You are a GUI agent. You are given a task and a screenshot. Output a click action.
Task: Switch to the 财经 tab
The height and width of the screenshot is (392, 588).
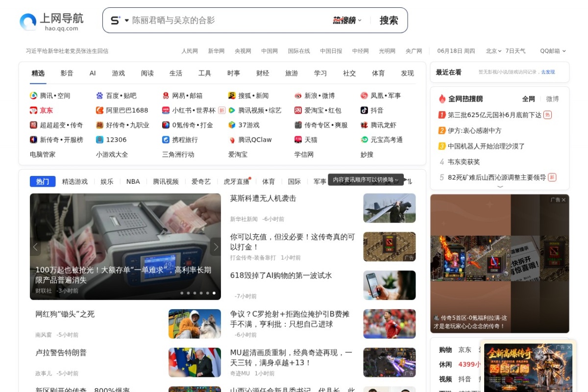click(x=263, y=73)
